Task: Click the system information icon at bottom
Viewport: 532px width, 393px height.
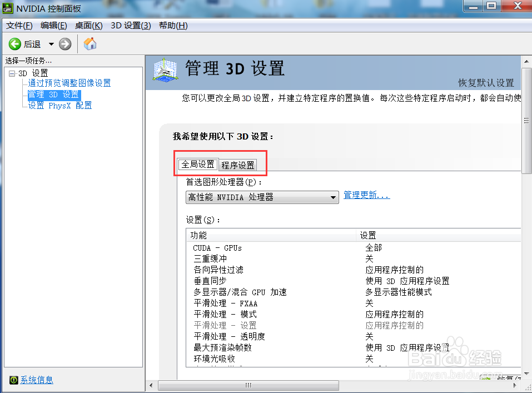Action: (x=13, y=380)
